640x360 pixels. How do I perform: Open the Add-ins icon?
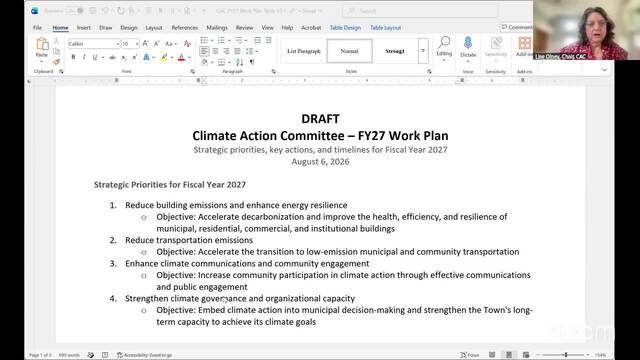coord(524,43)
